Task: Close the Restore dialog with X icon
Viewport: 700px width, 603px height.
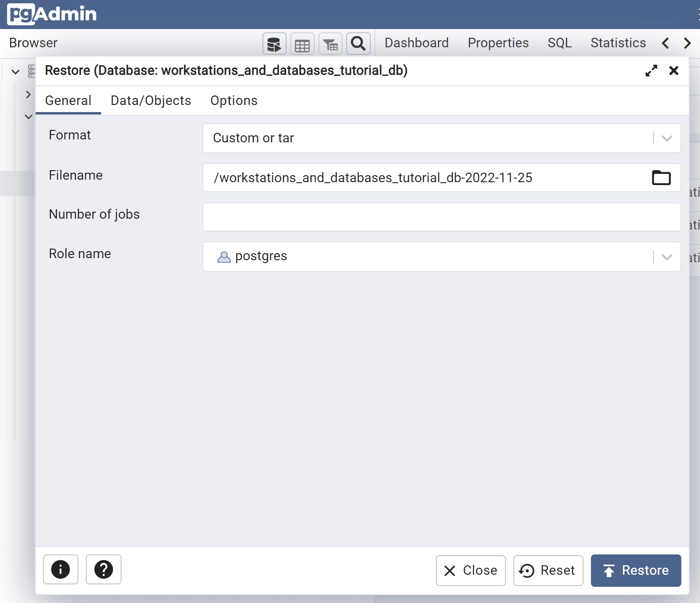Action: pyautogui.click(x=674, y=71)
